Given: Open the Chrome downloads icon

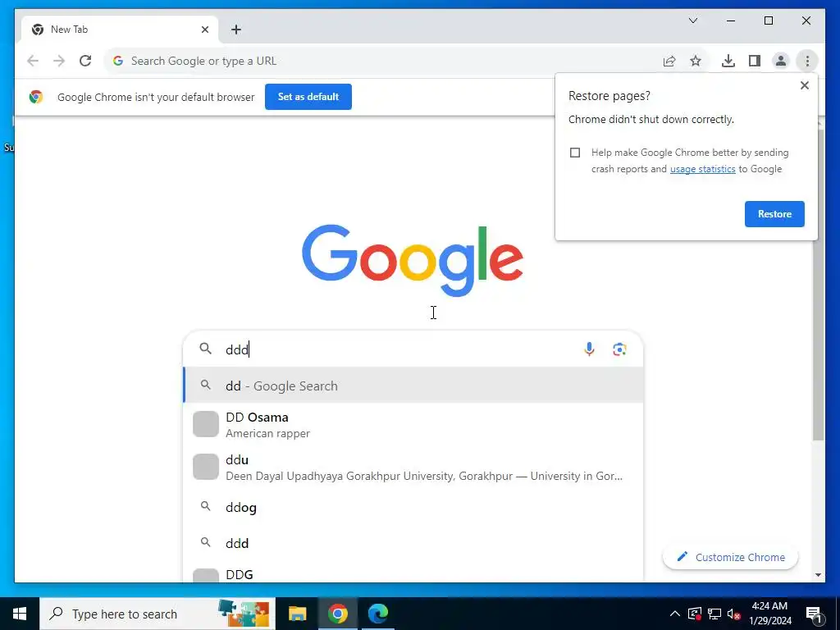Looking at the screenshot, I should 728,61.
